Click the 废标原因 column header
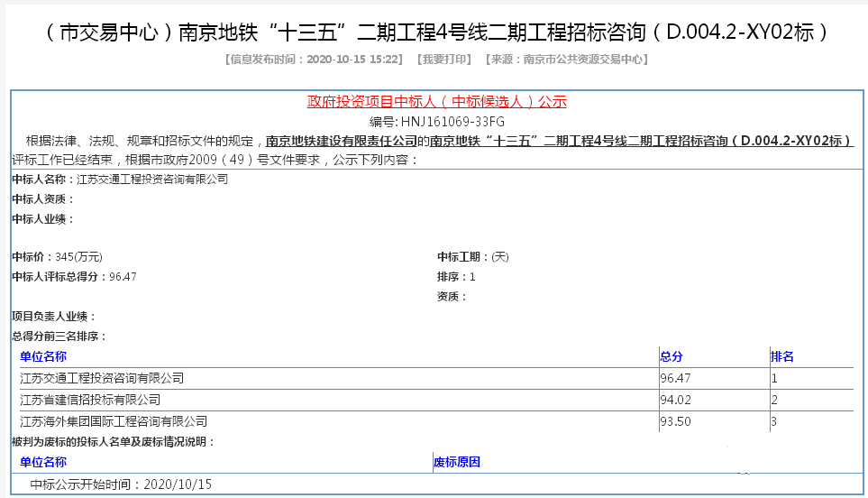 click(x=457, y=462)
